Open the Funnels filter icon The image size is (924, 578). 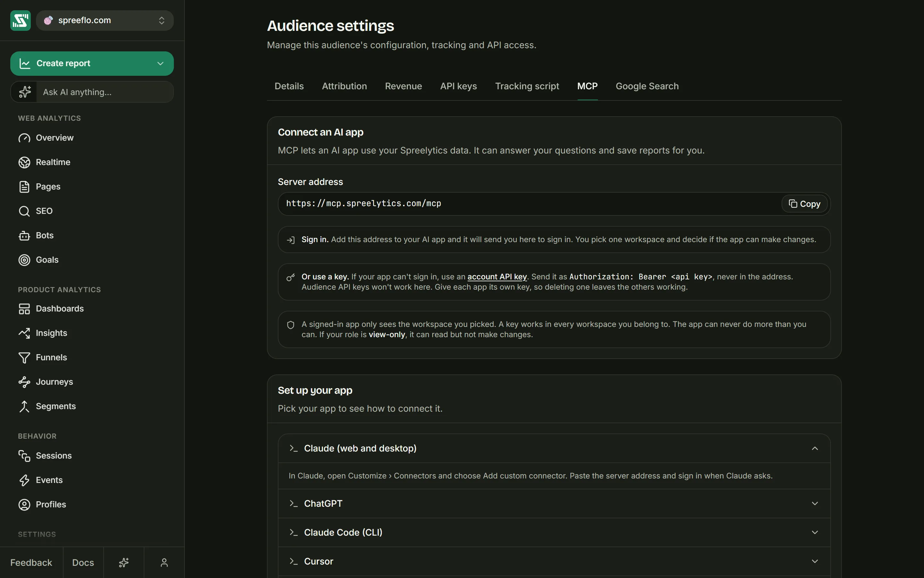(24, 358)
